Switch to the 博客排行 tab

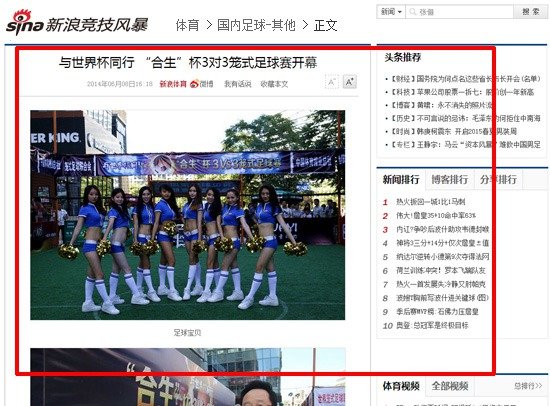(449, 180)
